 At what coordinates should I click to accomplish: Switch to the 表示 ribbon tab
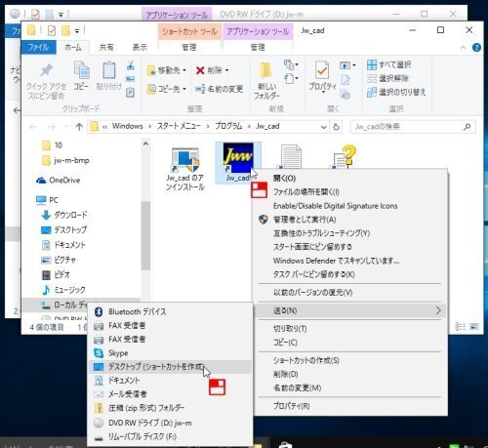pyautogui.click(x=140, y=48)
